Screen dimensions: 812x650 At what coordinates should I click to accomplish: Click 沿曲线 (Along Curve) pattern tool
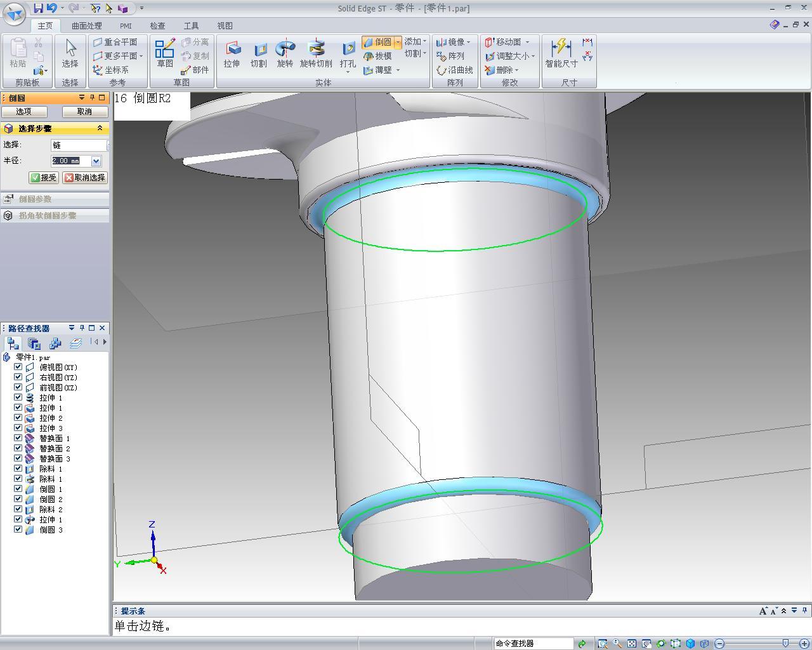[455, 70]
